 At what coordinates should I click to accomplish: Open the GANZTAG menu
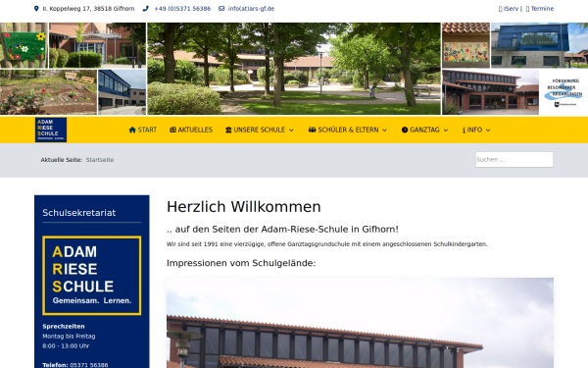click(425, 130)
